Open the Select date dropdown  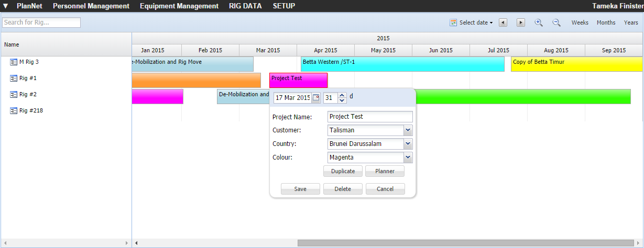pyautogui.click(x=471, y=22)
